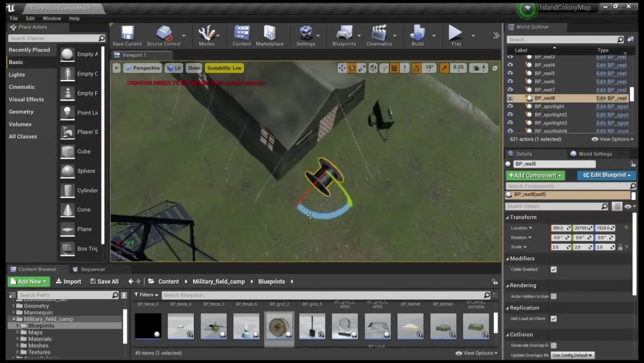Toggle grid snapping icon in viewport

(x=394, y=68)
